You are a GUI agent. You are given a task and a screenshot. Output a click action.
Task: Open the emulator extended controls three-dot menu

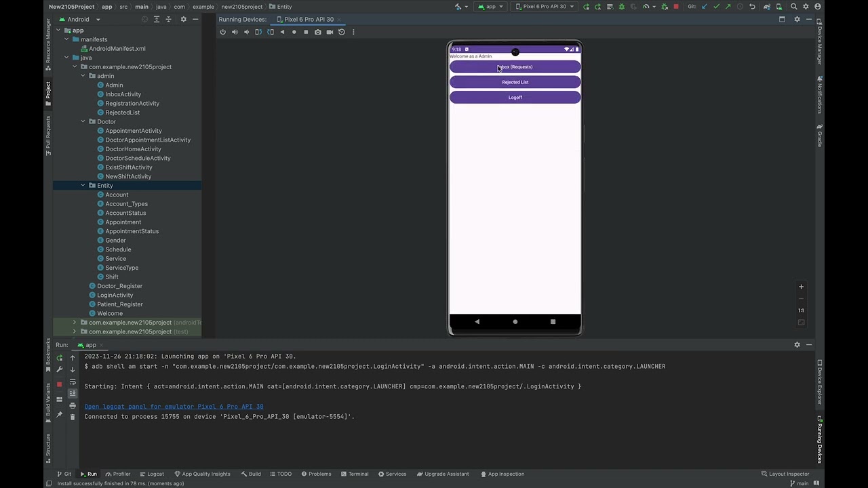coord(353,32)
